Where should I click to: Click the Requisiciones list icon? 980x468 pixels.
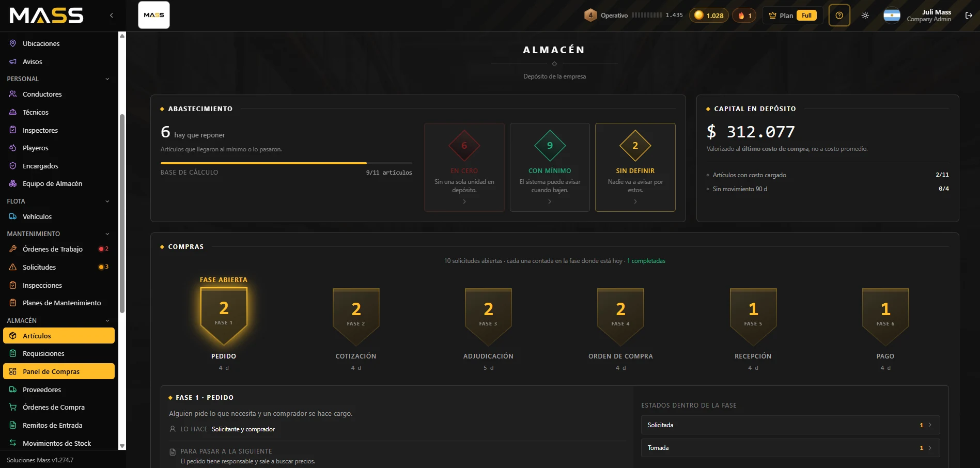pos(13,353)
